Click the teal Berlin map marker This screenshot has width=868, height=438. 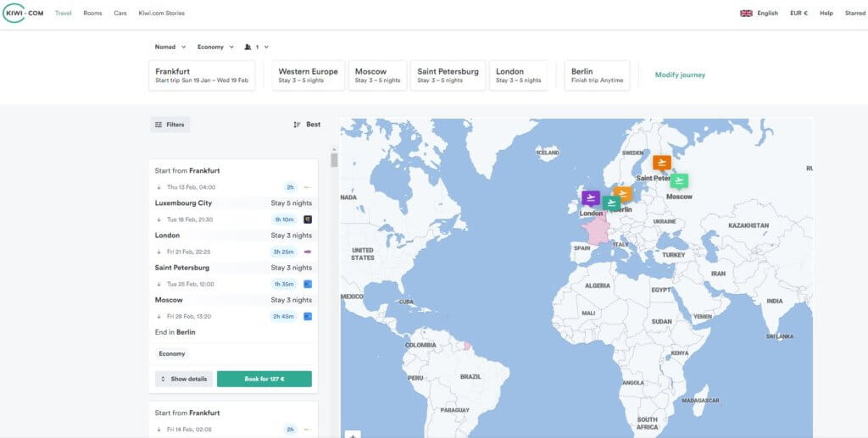pos(611,203)
